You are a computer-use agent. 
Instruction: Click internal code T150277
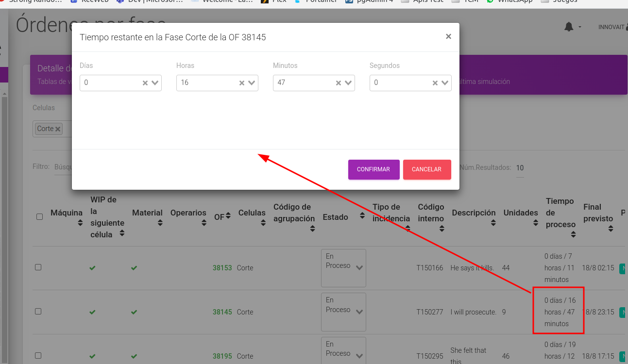pos(430,312)
